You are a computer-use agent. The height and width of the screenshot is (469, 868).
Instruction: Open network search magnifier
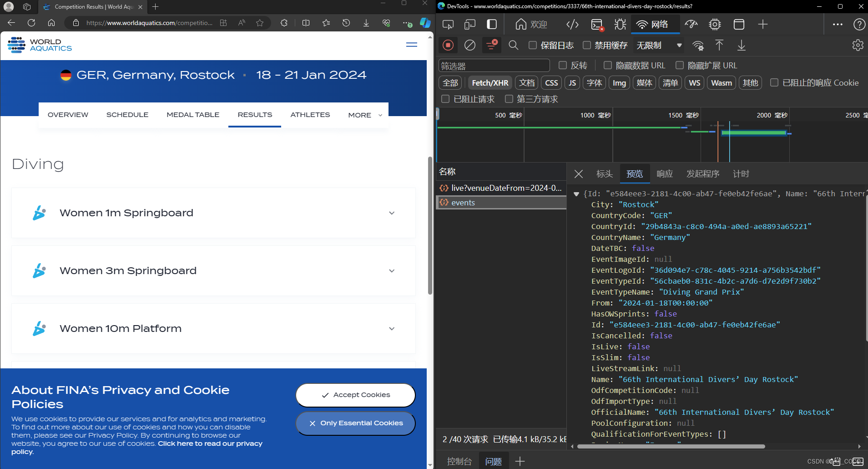(514, 45)
